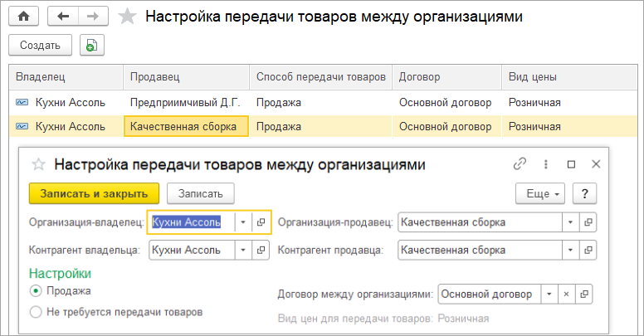Screen dimensions: 644x336
Task: Create new item by copying icon
Action: [x=91, y=45]
